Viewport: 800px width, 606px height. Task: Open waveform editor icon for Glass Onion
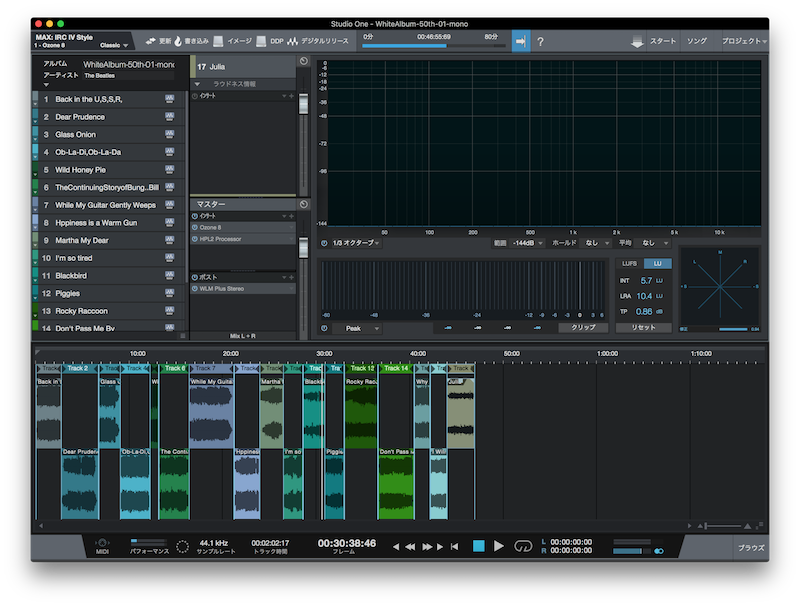(169, 134)
